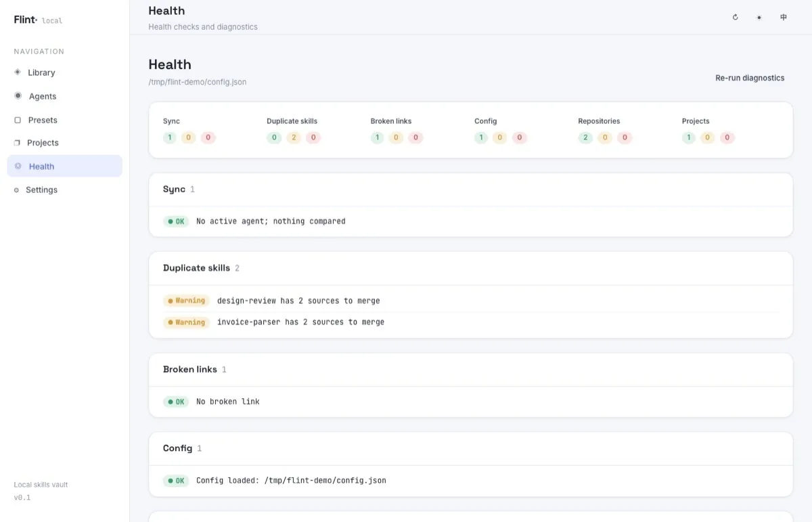
Task: Click "Config loaded: /tmp/flint-demo/config.json" message
Action: tap(291, 481)
